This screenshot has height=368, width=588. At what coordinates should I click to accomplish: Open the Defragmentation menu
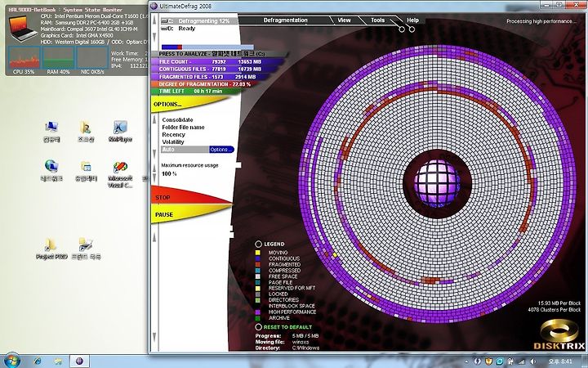coord(285,20)
